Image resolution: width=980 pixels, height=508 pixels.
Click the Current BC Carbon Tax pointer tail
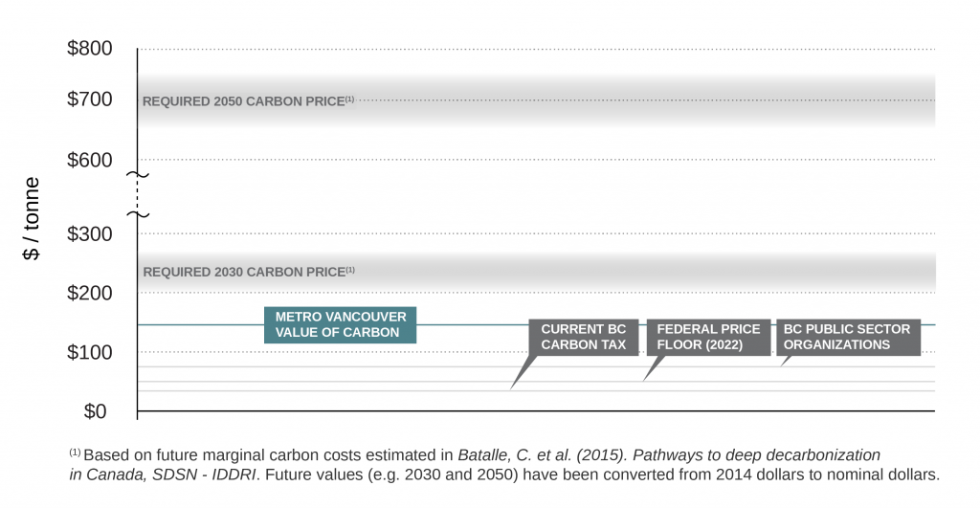coord(522,374)
